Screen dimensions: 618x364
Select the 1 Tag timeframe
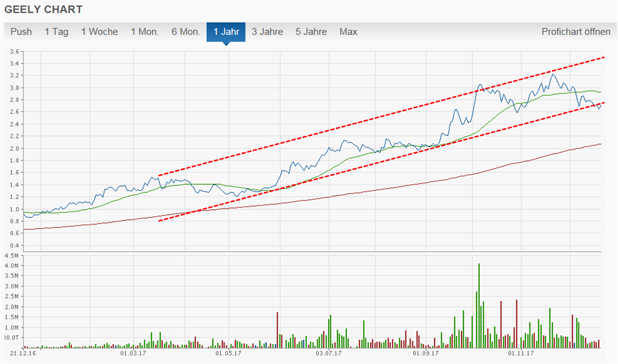(56, 32)
